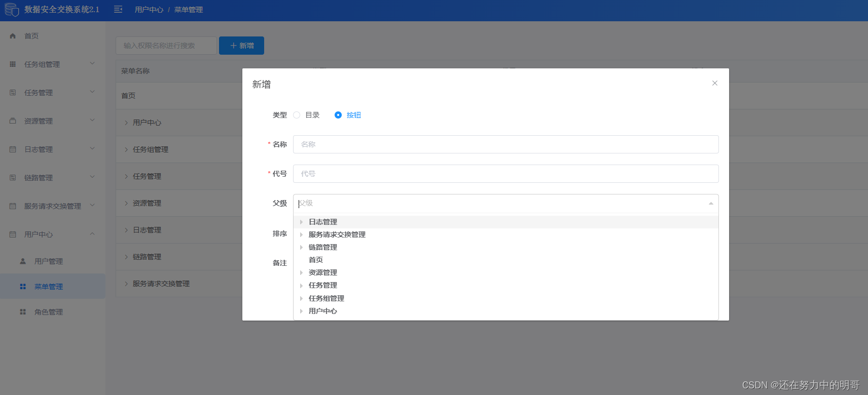Expand 日志管理 sidebar menu chevron
Image resolution: width=868 pixels, height=395 pixels.
92,148
